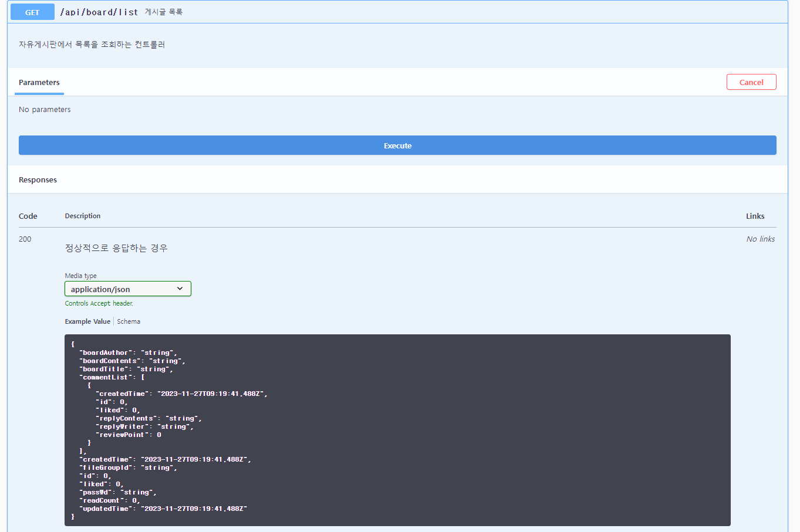This screenshot has width=800, height=532.
Task: Click the boardTitle line in the JSON example
Action: (126, 370)
